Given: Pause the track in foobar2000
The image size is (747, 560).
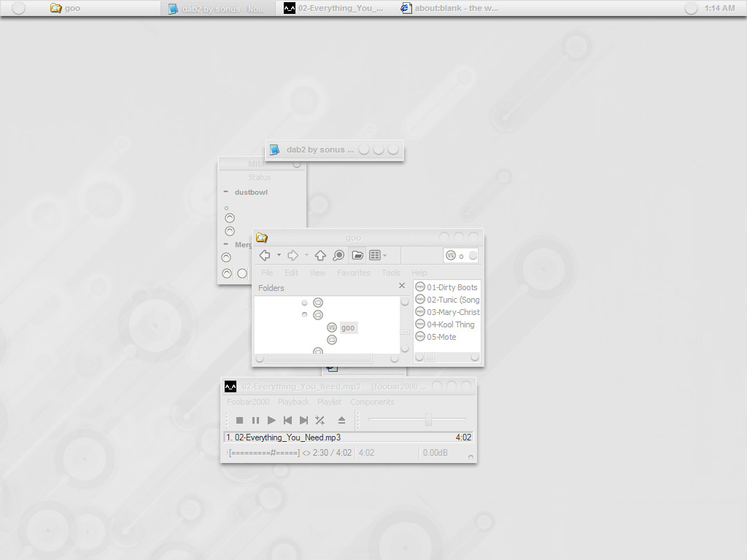Looking at the screenshot, I should [x=256, y=421].
